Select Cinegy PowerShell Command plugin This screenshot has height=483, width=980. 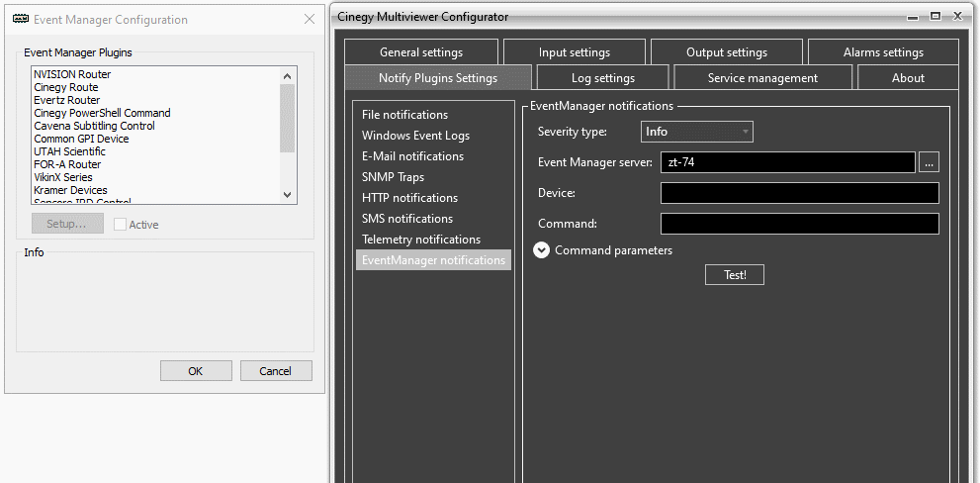pyautogui.click(x=155, y=113)
